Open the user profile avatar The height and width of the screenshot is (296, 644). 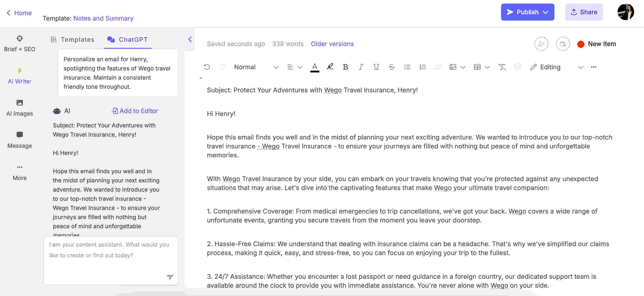click(625, 12)
